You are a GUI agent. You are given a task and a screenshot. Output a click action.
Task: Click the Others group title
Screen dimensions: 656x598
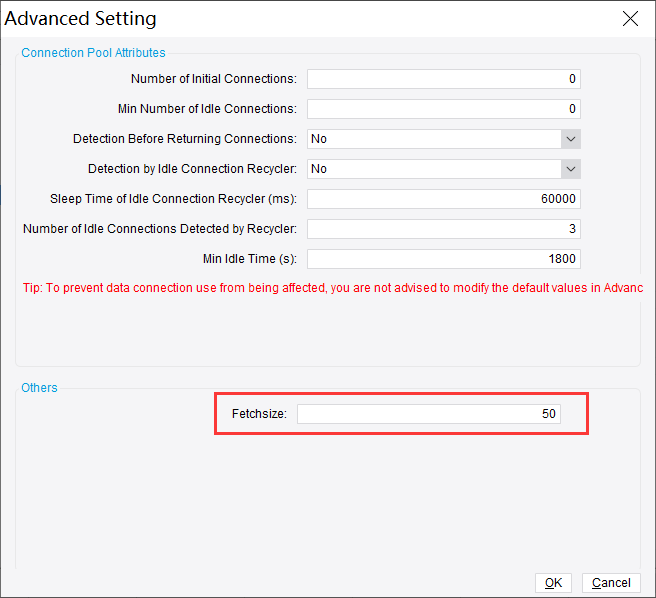40,387
